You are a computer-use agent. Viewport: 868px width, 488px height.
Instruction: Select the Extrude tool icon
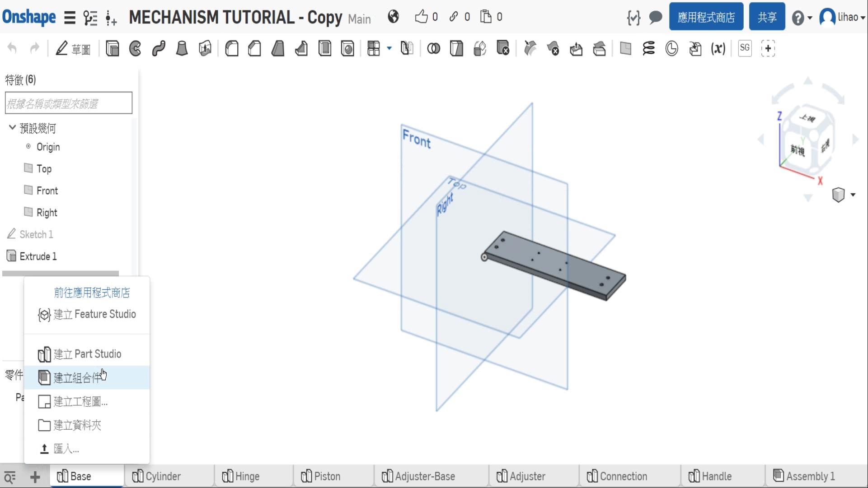113,48
